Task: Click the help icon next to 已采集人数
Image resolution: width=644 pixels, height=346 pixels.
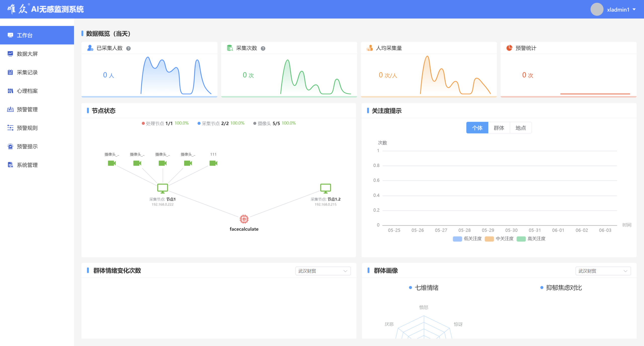Action: coord(128,48)
